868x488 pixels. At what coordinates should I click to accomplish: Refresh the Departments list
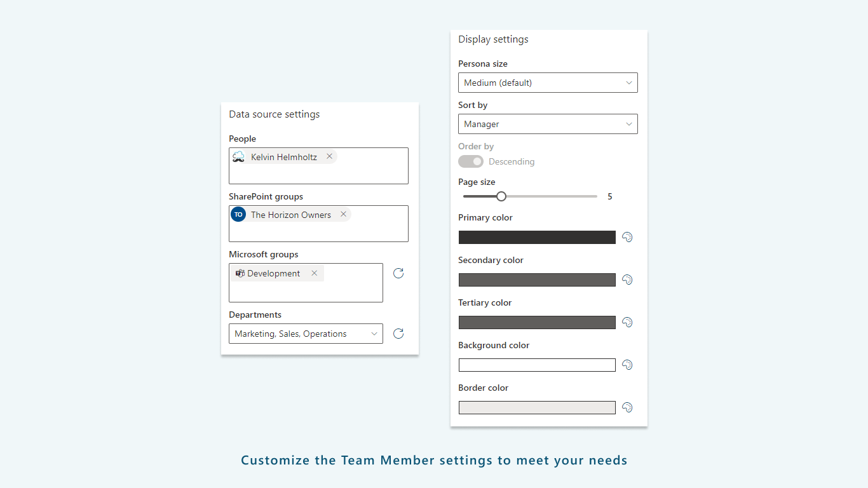pyautogui.click(x=398, y=334)
